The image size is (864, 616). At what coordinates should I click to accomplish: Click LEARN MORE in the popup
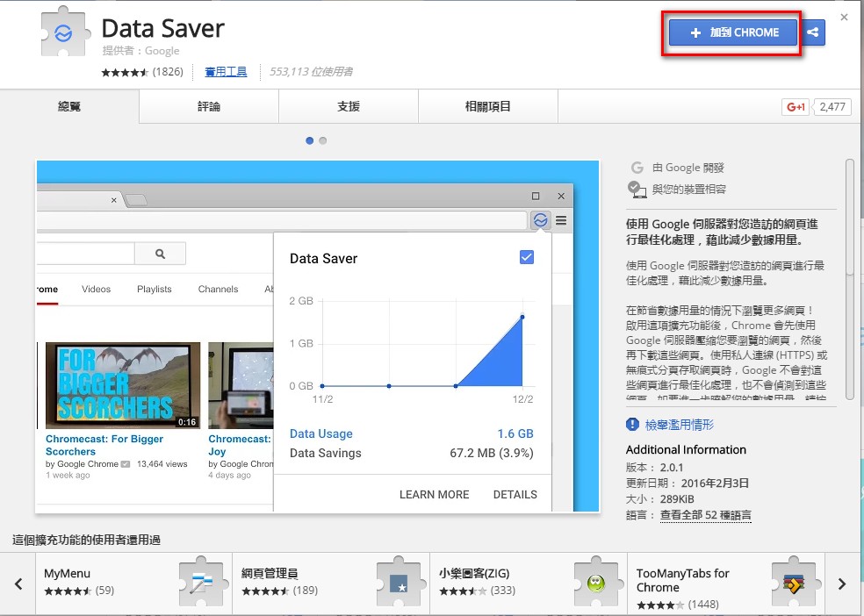435,494
